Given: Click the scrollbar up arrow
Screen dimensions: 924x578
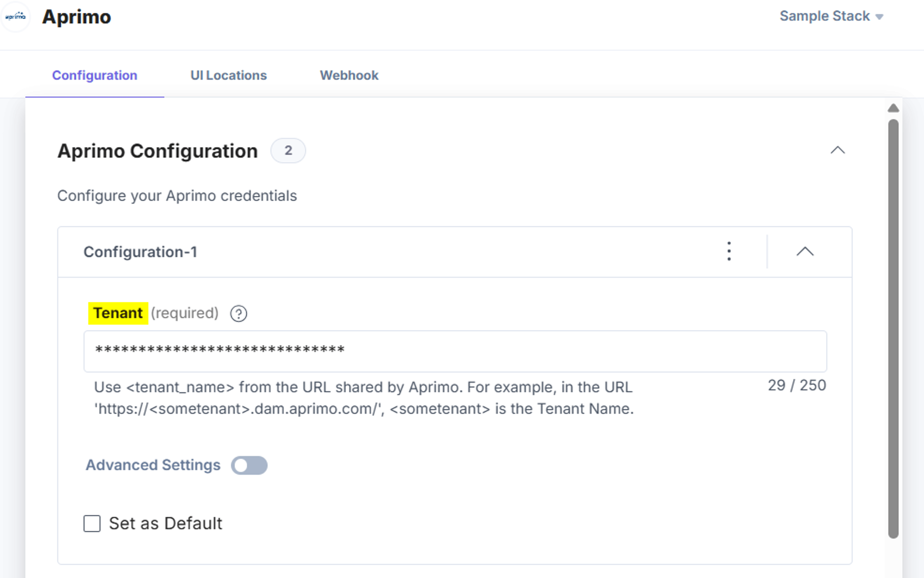Looking at the screenshot, I should [x=893, y=108].
